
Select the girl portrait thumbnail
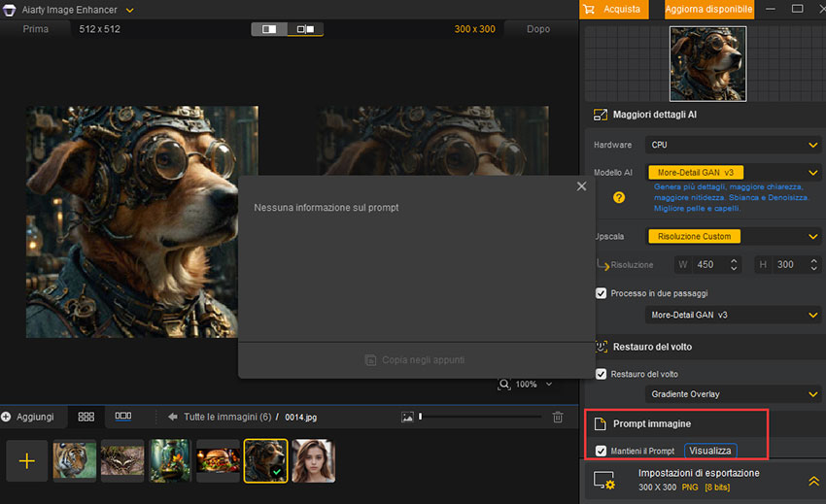[314, 461]
